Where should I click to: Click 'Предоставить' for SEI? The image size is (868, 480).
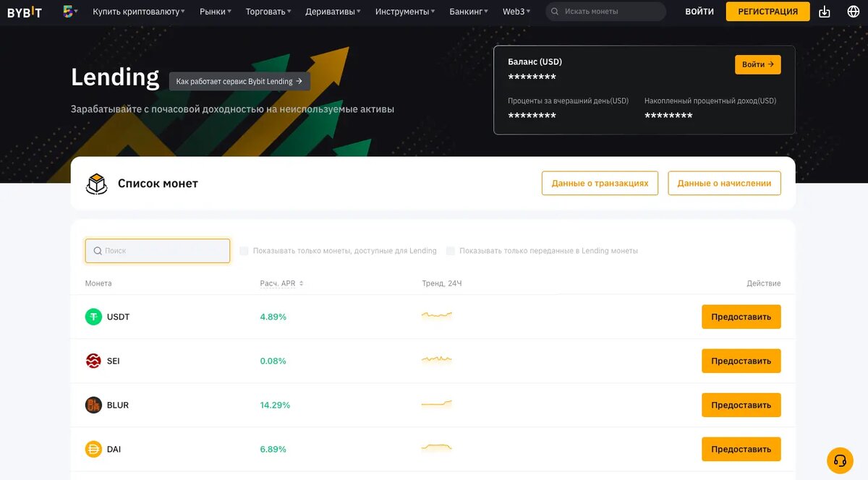tap(741, 361)
